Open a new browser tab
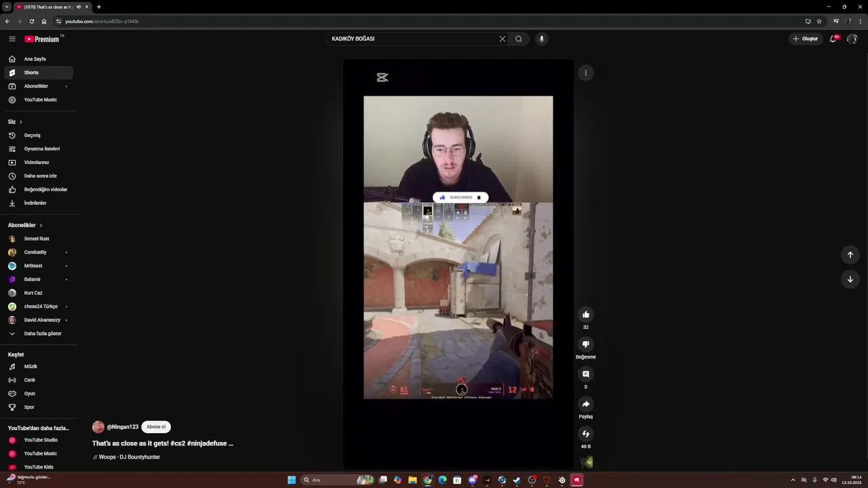The height and width of the screenshot is (488, 868). tap(99, 7)
